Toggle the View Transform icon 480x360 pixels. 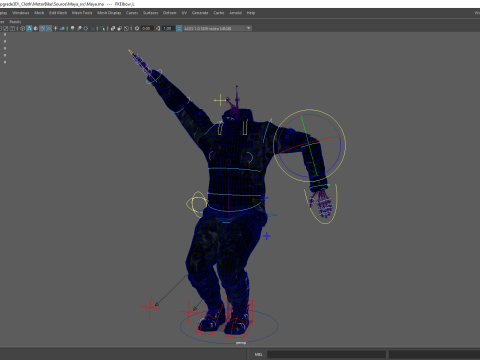179,28
